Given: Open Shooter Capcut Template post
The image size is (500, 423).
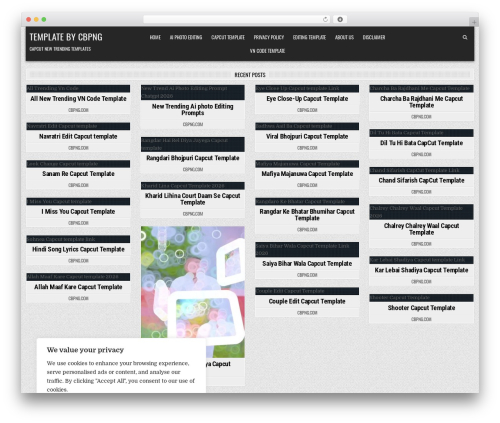Looking at the screenshot, I should (x=421, y=308).
